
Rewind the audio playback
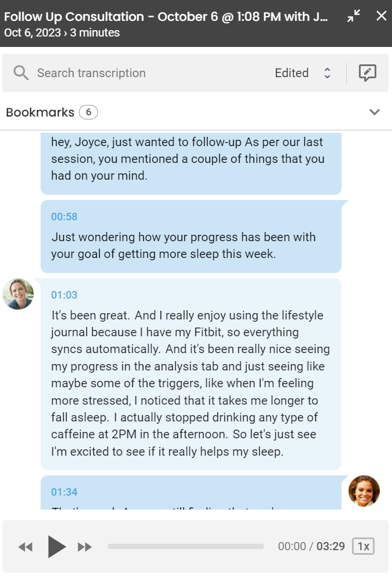(x=26, y=547)
